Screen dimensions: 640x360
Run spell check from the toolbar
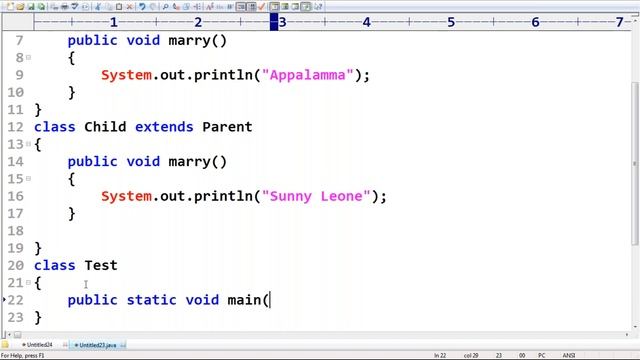(x=75, y=7)
